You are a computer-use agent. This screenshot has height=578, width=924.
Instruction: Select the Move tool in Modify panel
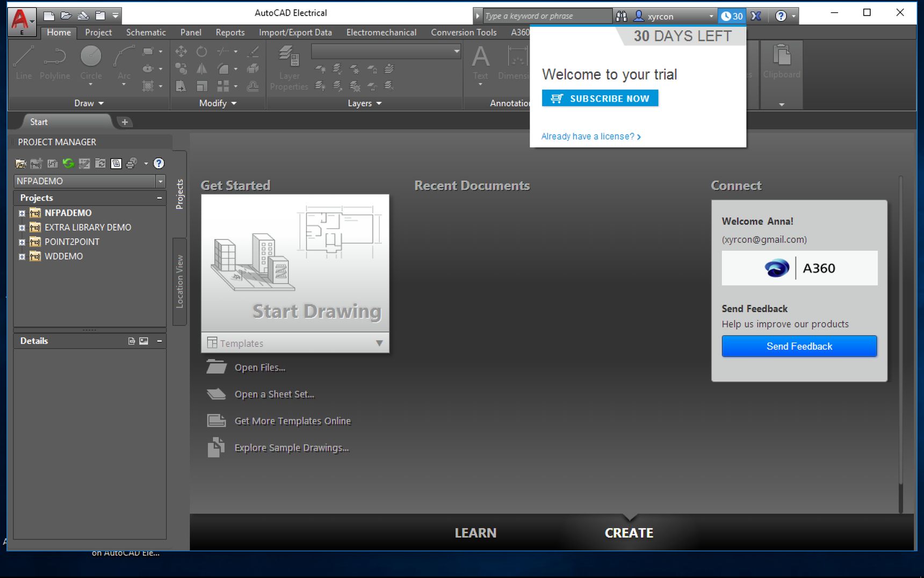[181, 52]
